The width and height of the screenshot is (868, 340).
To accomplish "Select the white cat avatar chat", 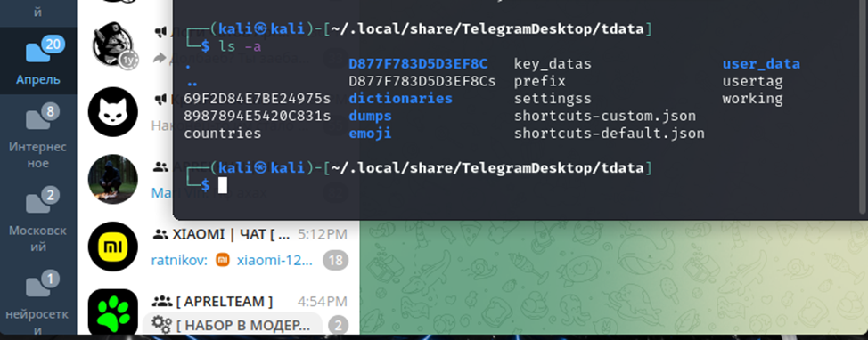I will [x=113, y=111].
